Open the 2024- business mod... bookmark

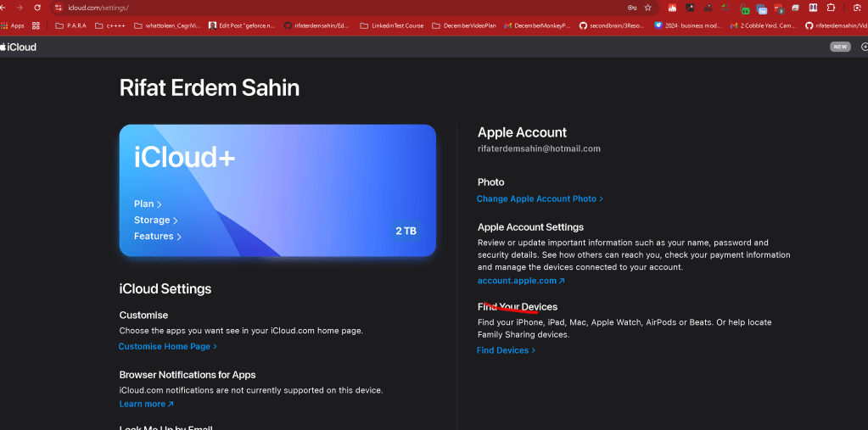[x=688, y=25]
